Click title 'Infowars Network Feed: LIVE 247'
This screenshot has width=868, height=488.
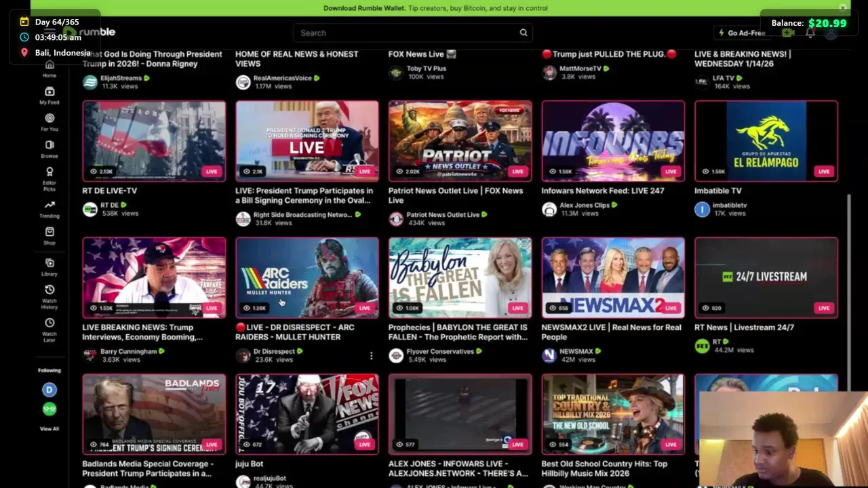click(x=603, y=191)
